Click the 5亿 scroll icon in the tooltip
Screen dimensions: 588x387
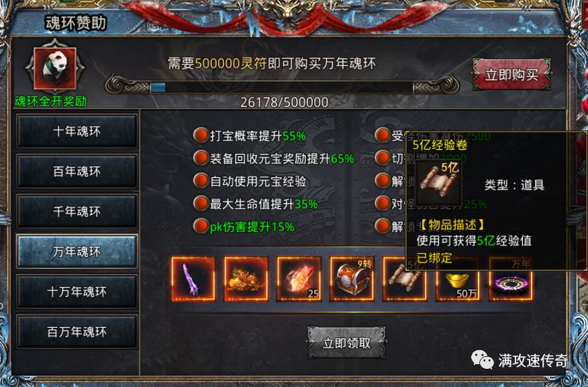(x=438, y=181)
